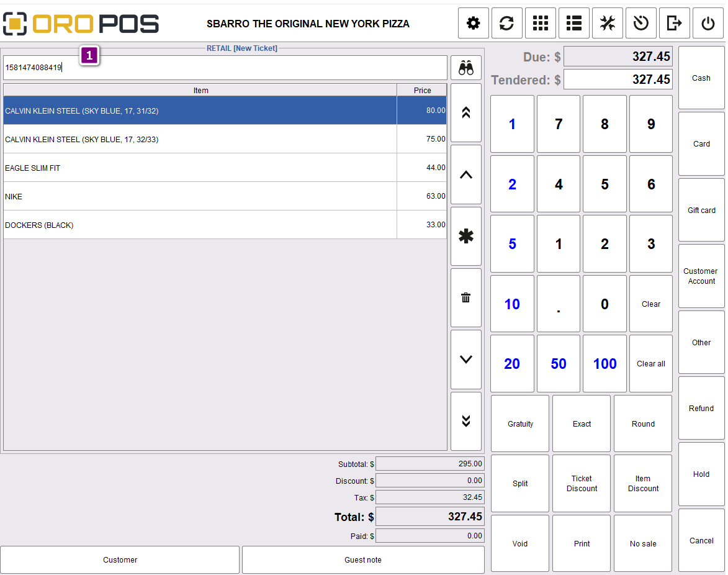
Task: Tap keypad digit 4
Action: click(x=559, y=184)
